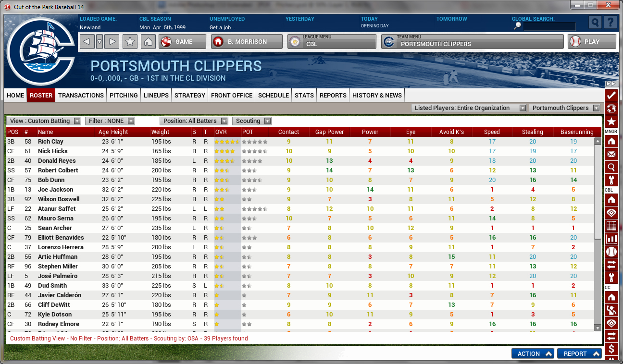Click the Global Search input field

tap(549, 26)
